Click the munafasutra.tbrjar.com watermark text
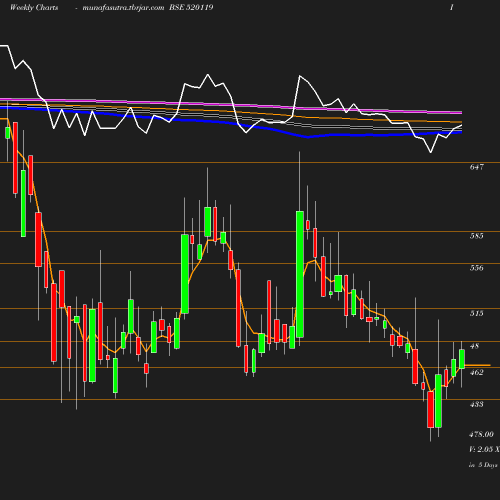Screen dimensions: 500x500 point(123,8)
